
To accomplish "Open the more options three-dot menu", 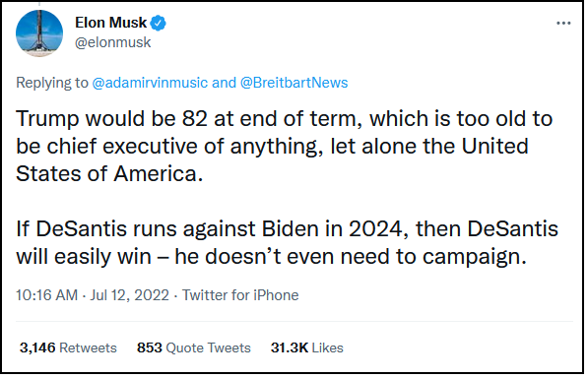I will click(x=563, y=24).
